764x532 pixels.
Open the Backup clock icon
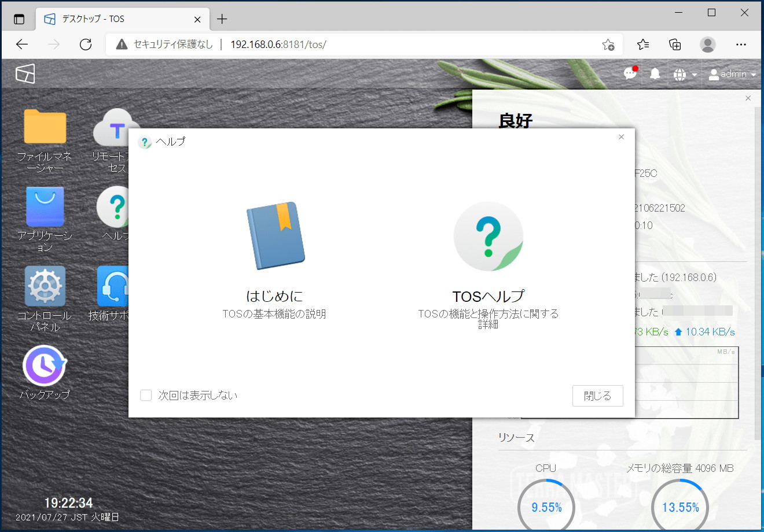click(x=45, y=365)
